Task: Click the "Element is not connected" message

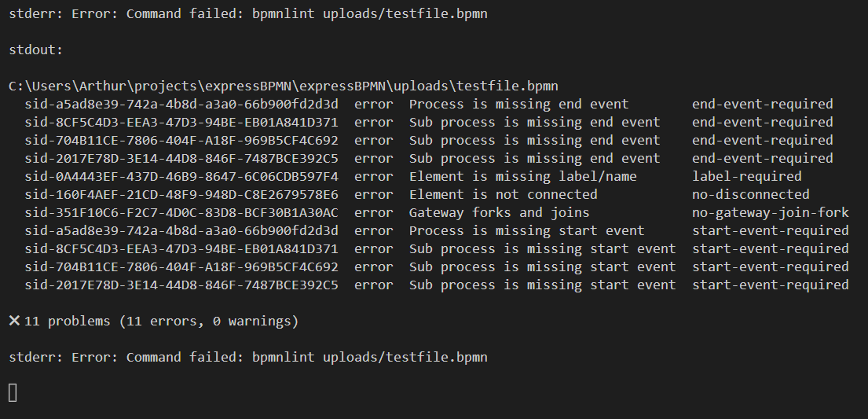Action: pos(504,194)
